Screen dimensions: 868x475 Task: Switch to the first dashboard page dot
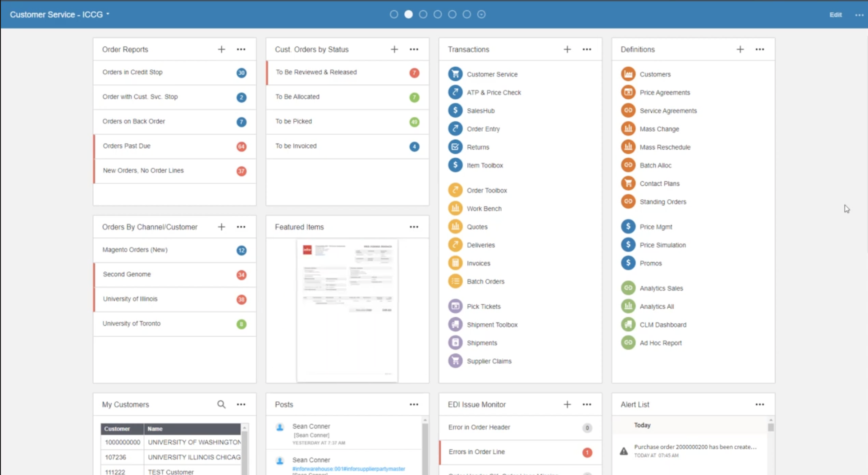click(x=394, y=14)
